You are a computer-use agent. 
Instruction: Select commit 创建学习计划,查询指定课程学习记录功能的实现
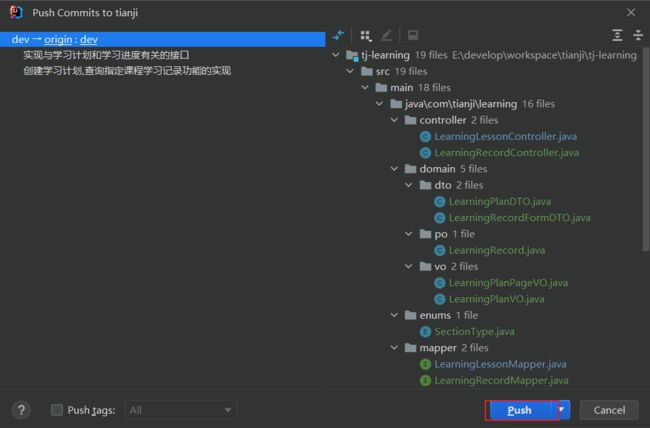pyautogui.click(x=127, y=71)
